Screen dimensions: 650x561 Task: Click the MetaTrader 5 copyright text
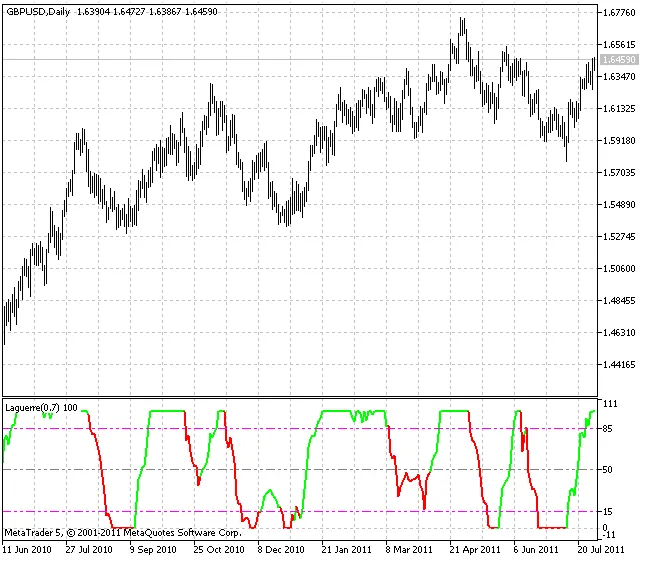pos(123,532)
